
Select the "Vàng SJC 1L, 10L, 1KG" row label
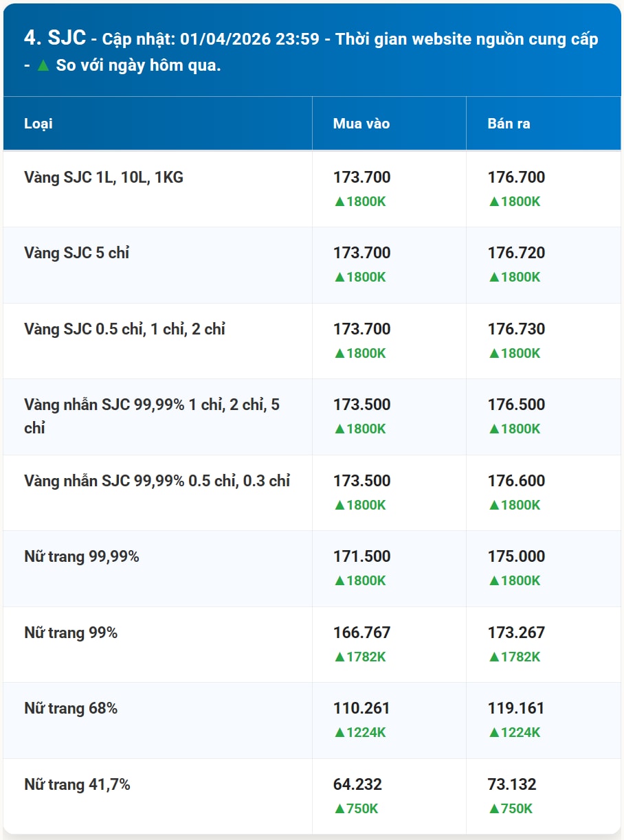click(104, 178)
